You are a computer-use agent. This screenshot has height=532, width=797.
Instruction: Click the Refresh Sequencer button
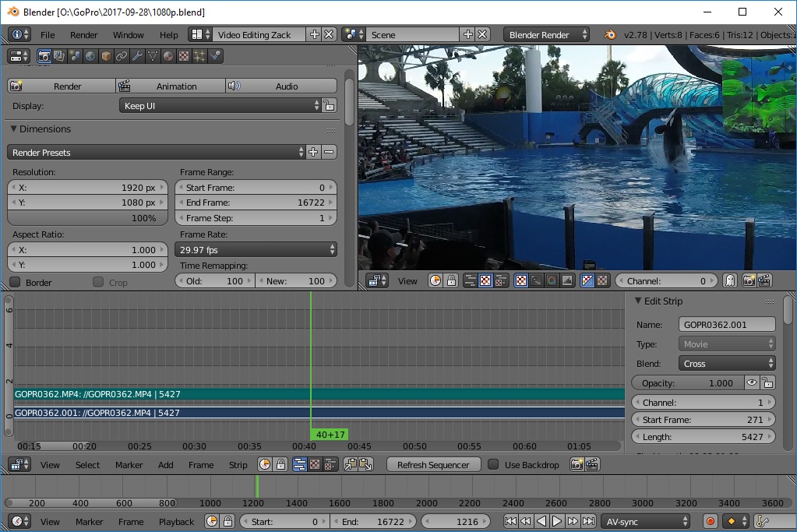tap(433, 465)
